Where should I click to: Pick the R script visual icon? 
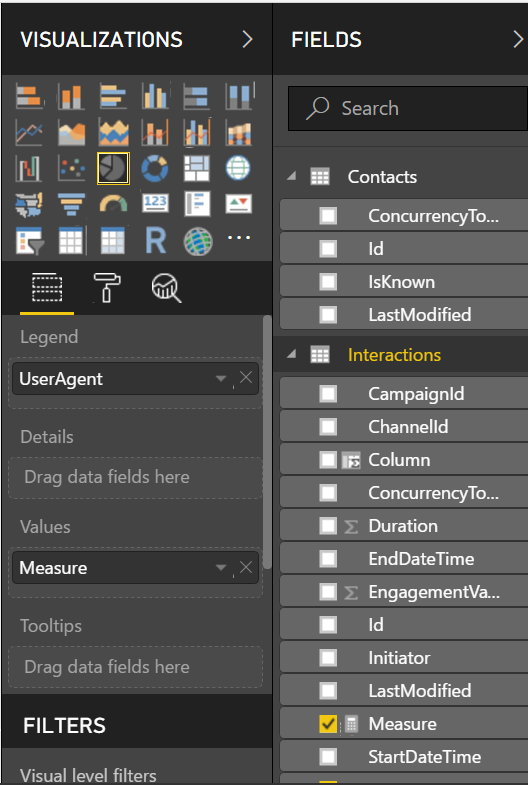[155, 241]
